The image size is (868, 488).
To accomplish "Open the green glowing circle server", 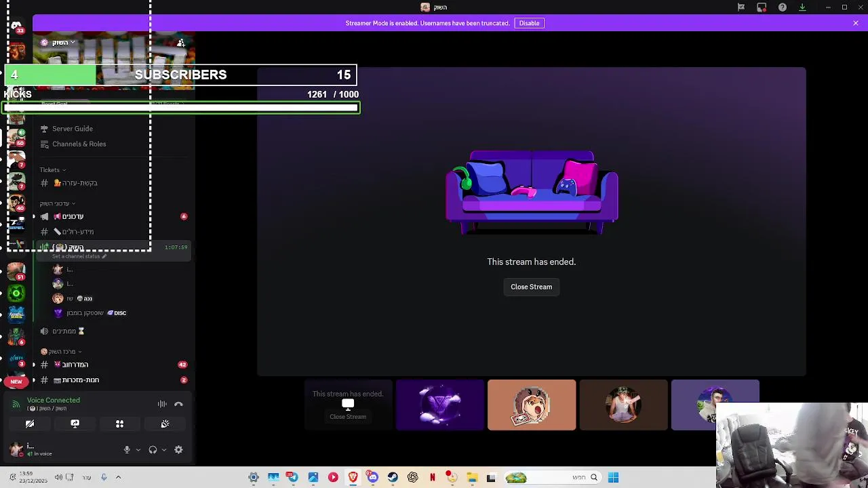I will pyautogui.click(x=16, y=293).
